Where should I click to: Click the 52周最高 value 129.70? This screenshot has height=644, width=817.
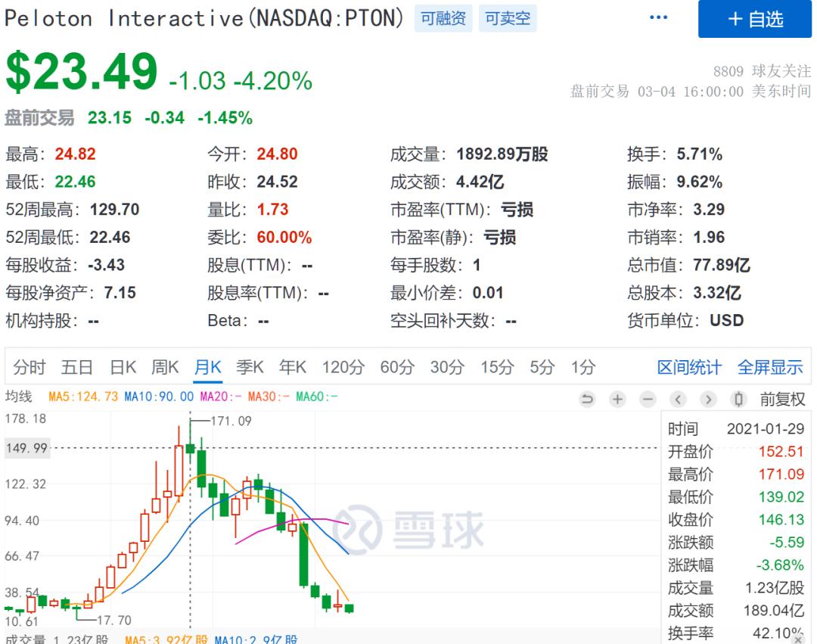click(115, 210)
